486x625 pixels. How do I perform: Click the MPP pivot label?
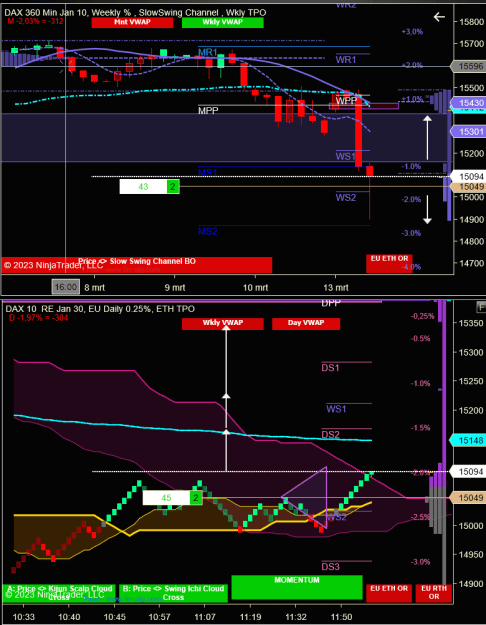[208, 110]
